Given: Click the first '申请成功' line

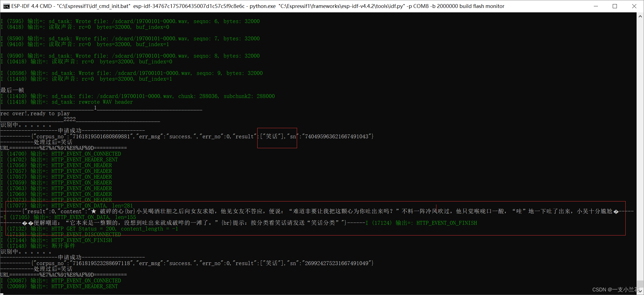Looking at the screenshot, I should tap(73, 131).
